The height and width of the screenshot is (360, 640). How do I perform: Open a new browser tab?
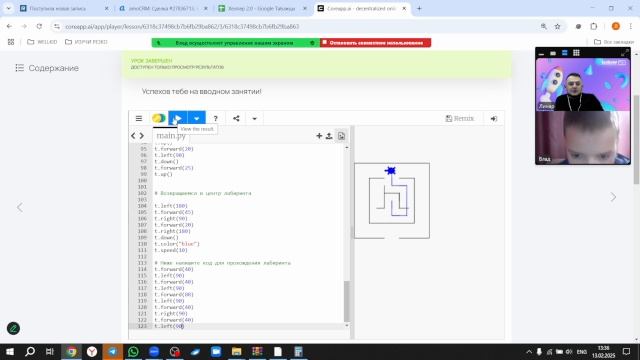point(419,8)
